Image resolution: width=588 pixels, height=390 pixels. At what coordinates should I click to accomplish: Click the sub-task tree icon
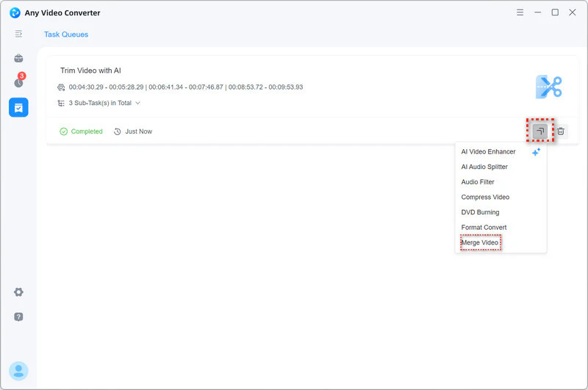pyautogui.click(x=61, y=103)
